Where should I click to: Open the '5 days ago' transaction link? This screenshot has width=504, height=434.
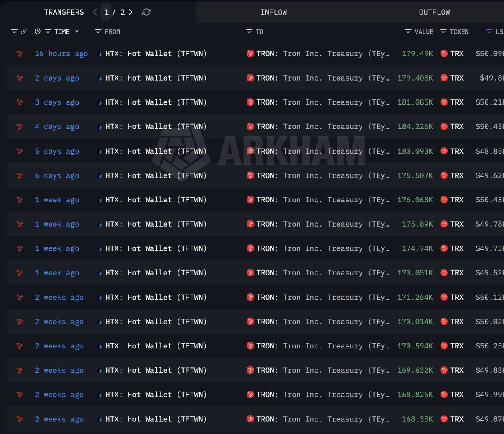[x=57, y=151]
